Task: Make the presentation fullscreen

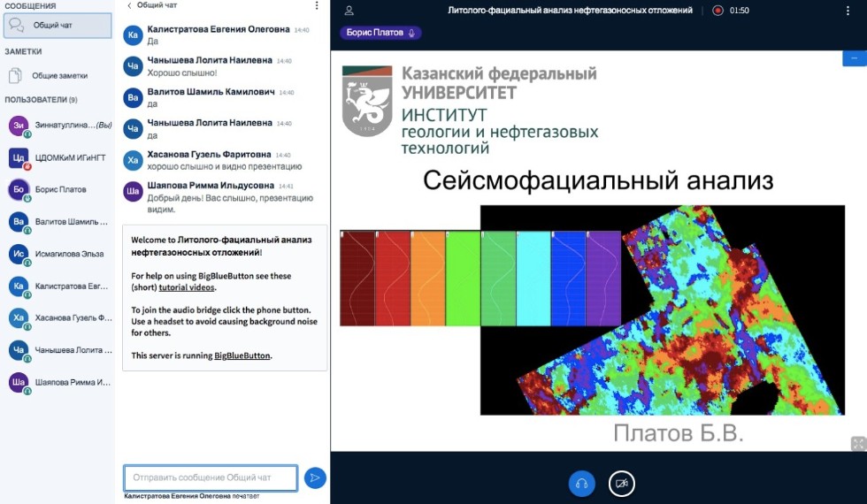Action: click(856, 444)
